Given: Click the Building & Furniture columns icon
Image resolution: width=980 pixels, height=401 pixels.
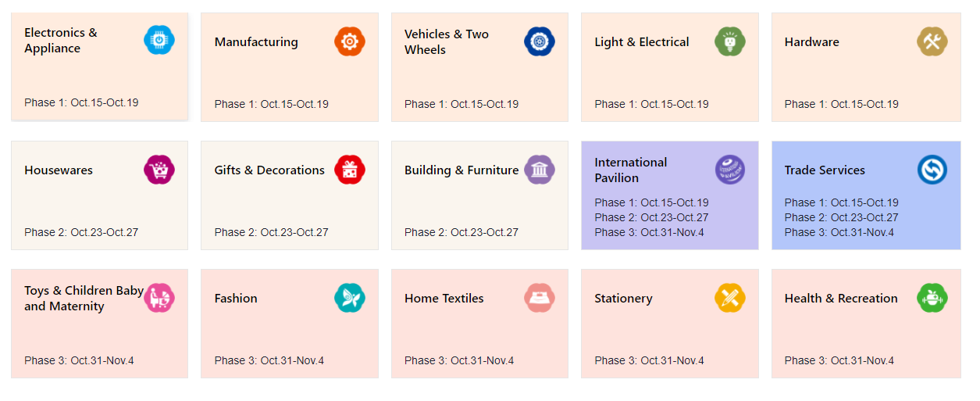Looking at the screenshot, I should coord(540,170).
